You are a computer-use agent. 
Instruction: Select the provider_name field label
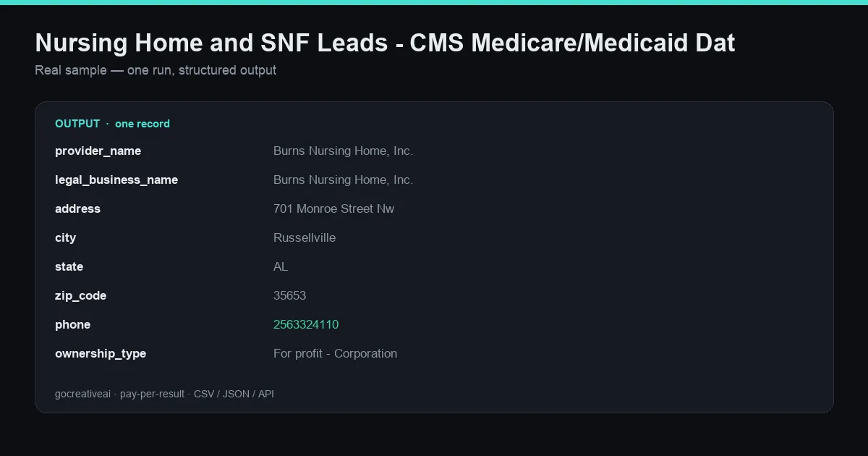pyautogui.click(x=98, y=151)
